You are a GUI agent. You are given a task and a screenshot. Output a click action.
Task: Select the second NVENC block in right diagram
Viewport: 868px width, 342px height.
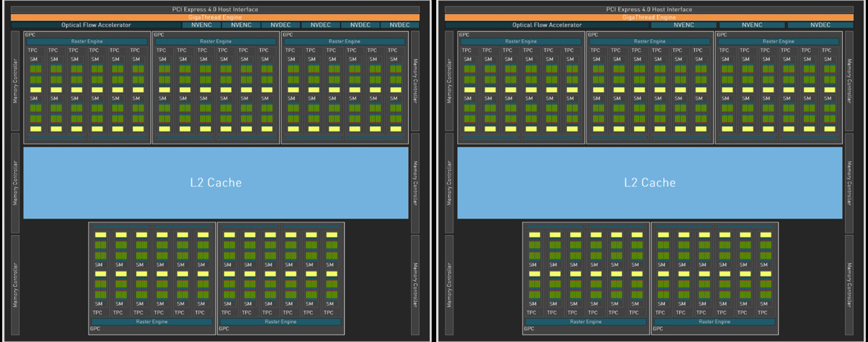point(752,25)
